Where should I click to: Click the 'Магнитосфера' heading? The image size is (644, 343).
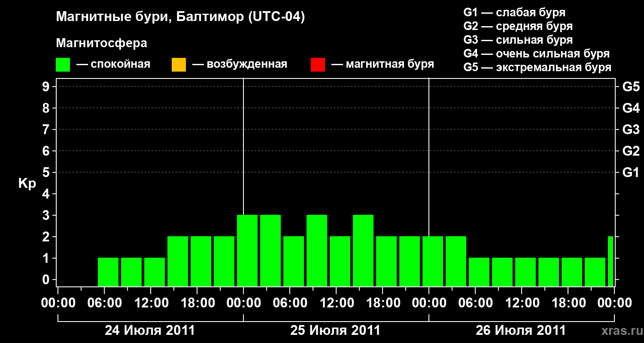coord(102,43)
